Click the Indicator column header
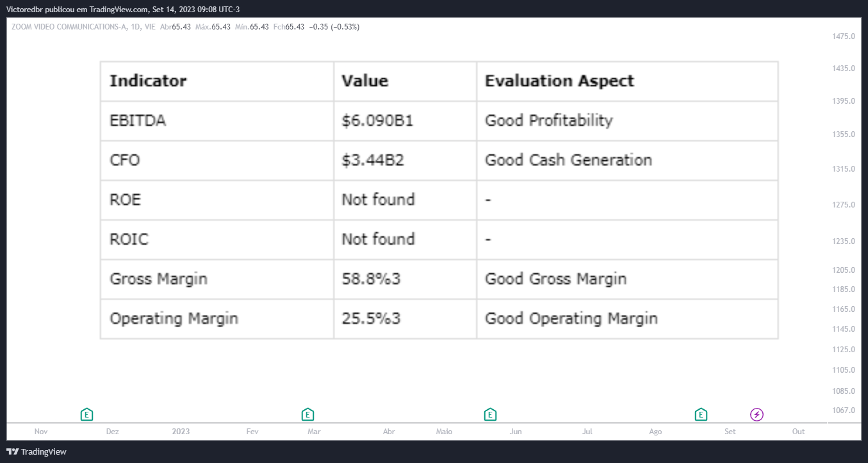Viewport: 868px width, 463px height. click(x=148, y=81)
